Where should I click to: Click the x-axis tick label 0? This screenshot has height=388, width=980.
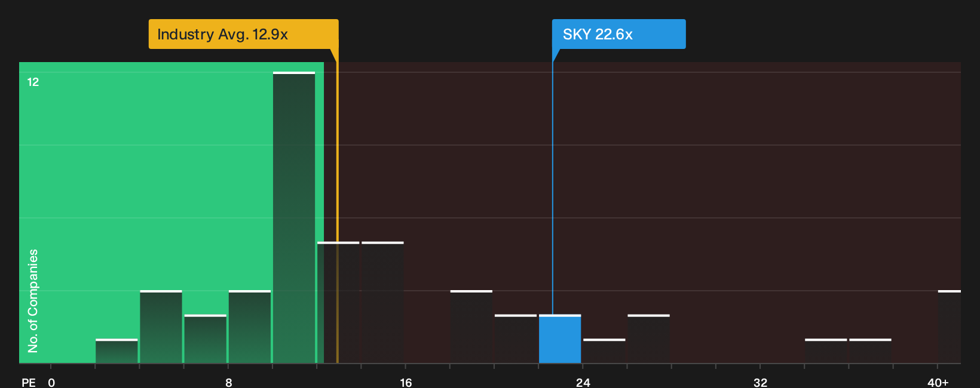(51, 383)
